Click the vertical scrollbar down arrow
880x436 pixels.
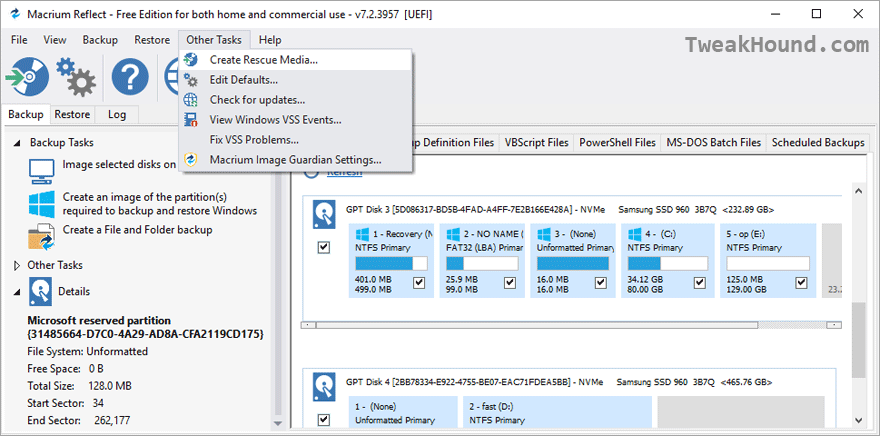click(859, 420)
